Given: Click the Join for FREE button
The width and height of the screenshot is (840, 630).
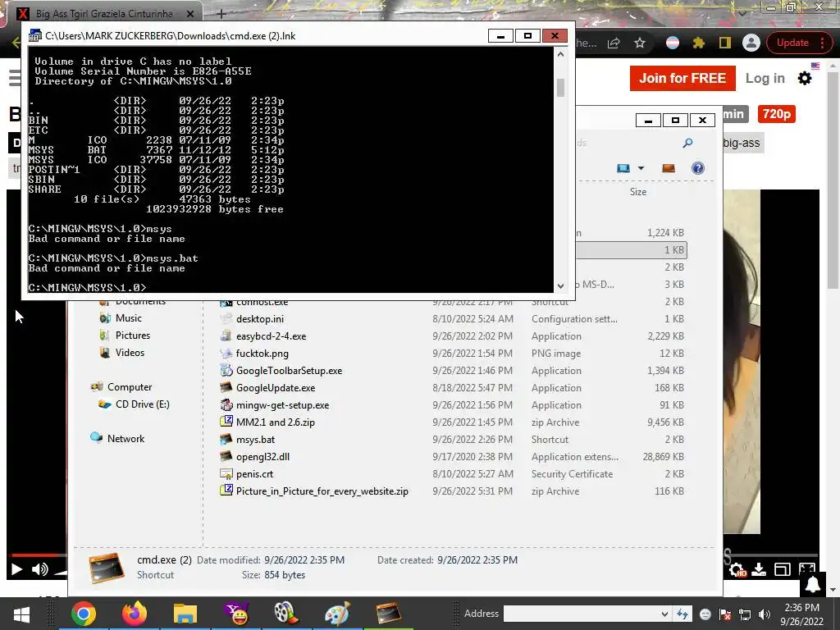Looking at the screenshot, I should [x=682, y=78].
